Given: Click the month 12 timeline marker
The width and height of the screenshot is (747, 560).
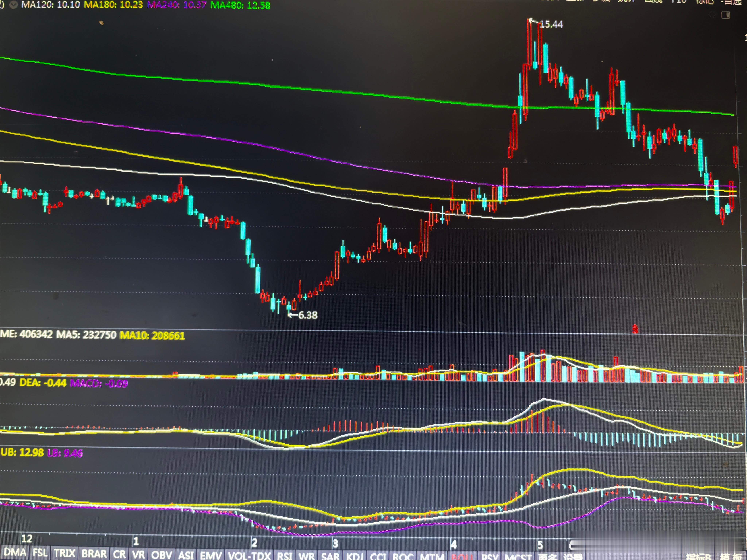Looking at the screenshot, I should click(27, 538).
